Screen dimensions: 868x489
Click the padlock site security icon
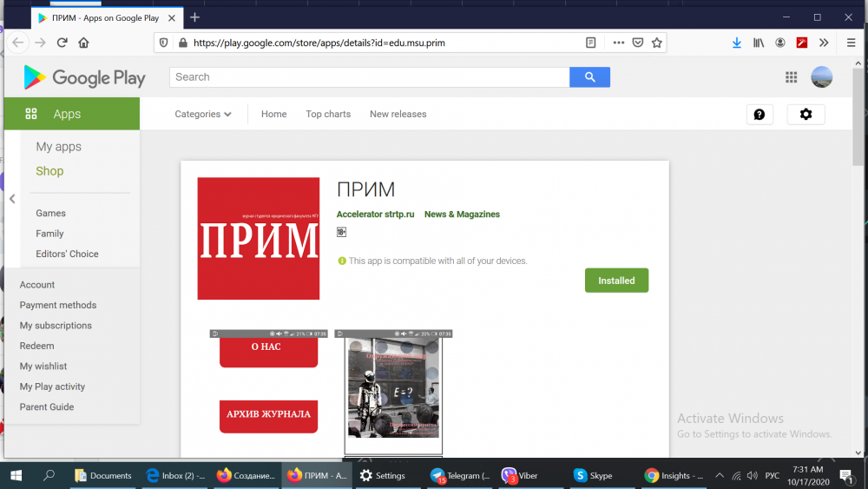click(182, 43)
